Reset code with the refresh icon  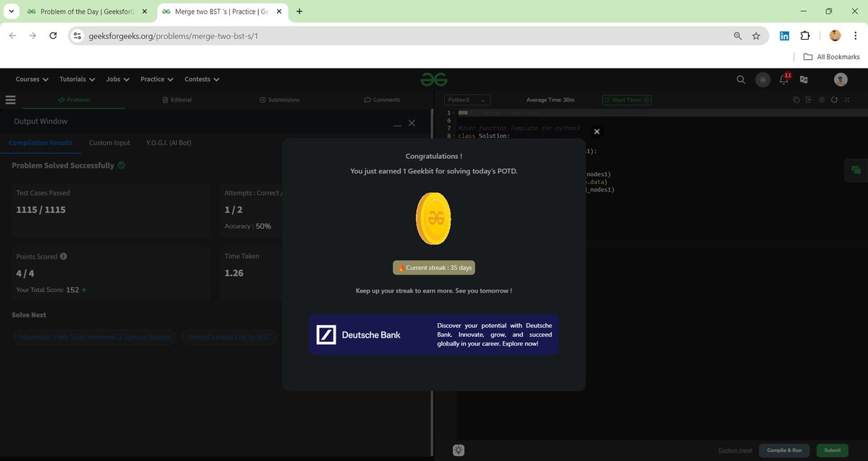tap(834, 100)
